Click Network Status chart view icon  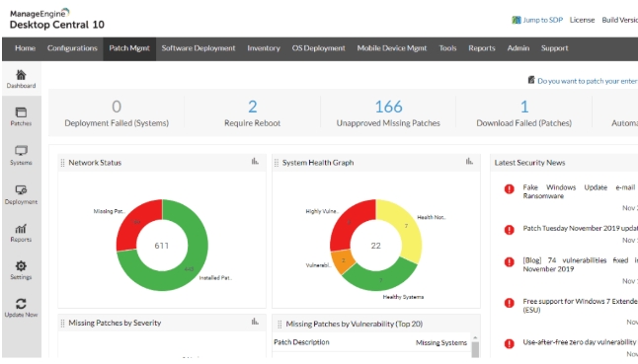255,162
